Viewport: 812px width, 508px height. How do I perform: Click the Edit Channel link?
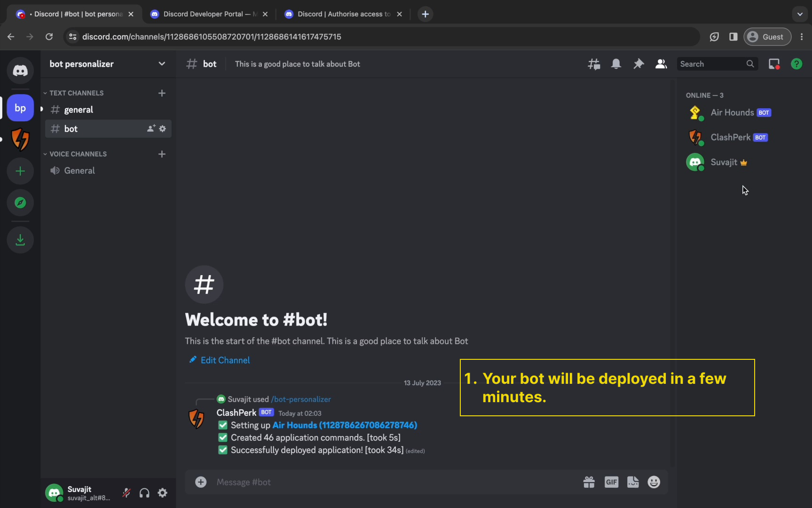tap(225, 360)
